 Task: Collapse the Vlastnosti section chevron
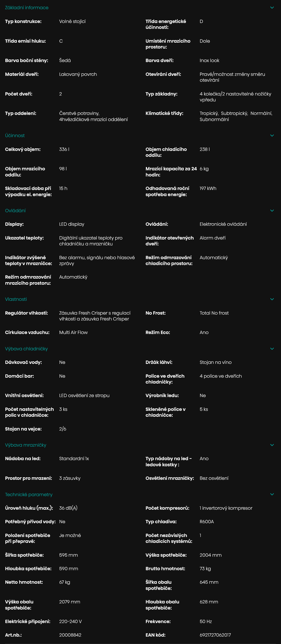pyautogui.click(x=272, y=299)
